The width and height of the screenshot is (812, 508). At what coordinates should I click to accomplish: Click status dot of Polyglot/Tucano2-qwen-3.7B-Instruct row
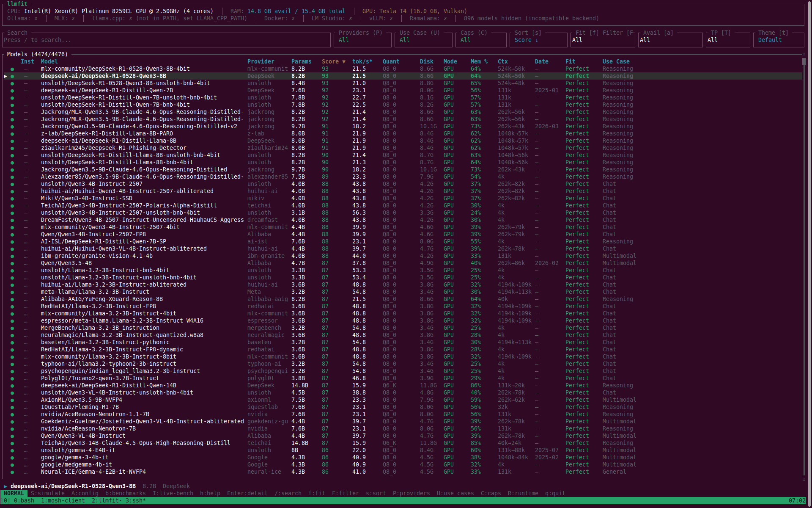pyautogui.click(x=12, y=378)
